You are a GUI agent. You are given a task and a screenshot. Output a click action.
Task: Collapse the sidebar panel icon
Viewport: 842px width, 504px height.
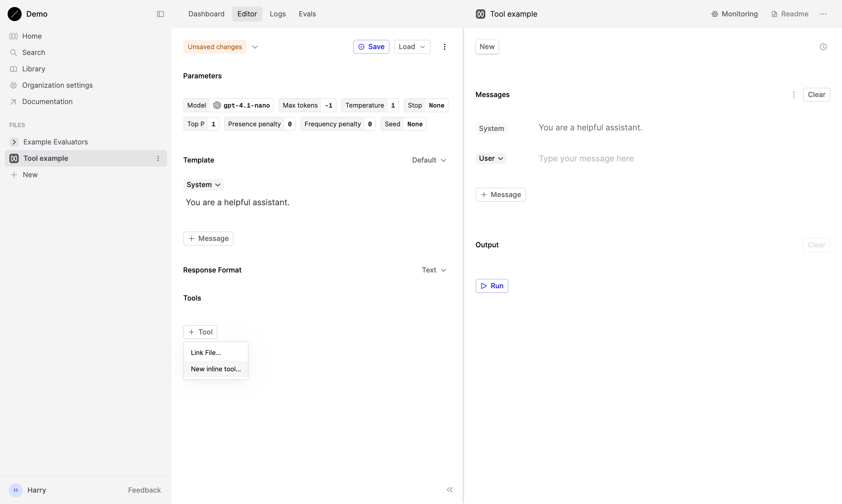160,14
